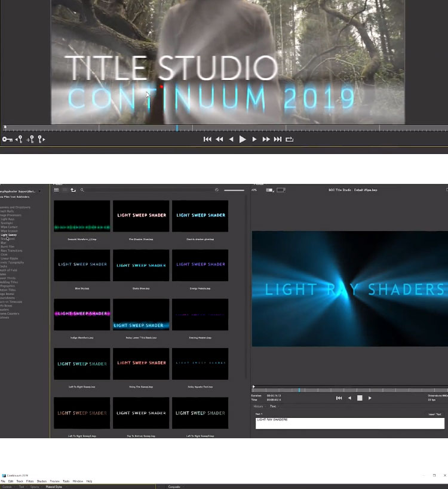
Task: Select the Motion Titles category
Action: coord(8,290)
